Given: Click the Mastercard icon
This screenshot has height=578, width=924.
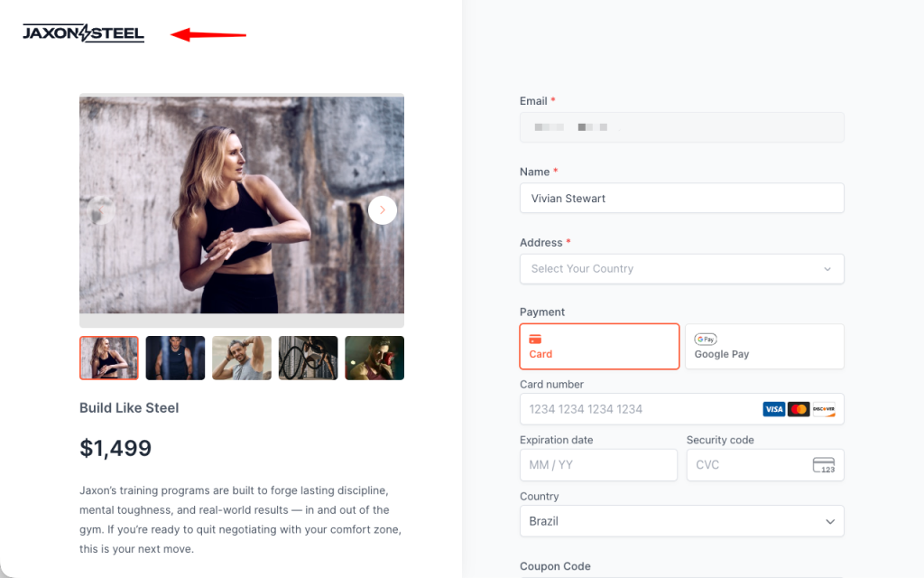Looking at the screenshot, I should pos(799,409).
